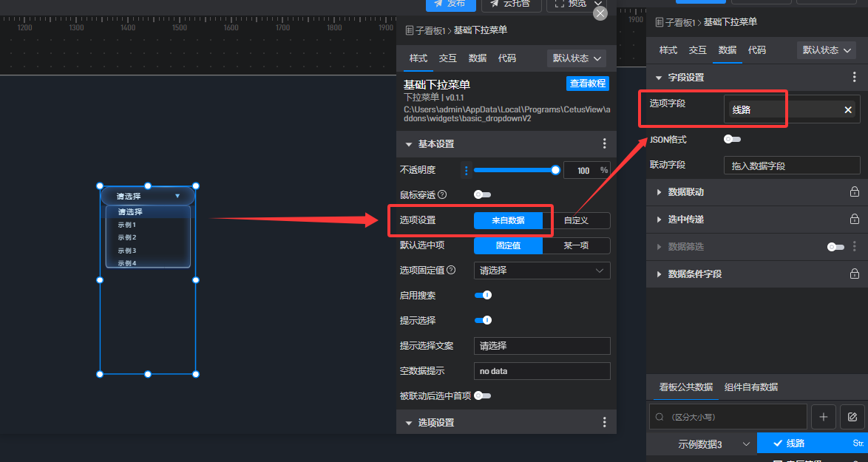Open the 示例数据3 dataset dropdown

coord(700,444)
